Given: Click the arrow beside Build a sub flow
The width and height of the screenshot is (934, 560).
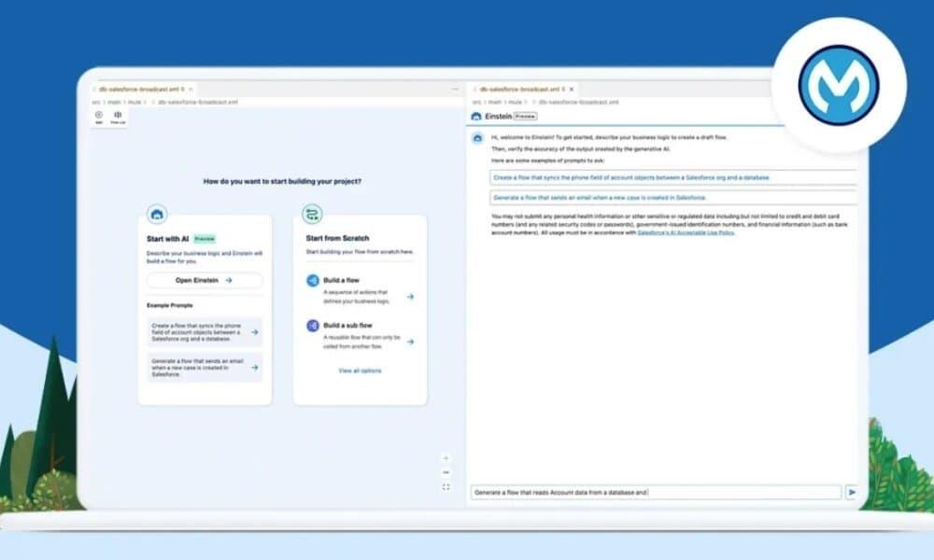Looking at the screenshot, I should pos(410,342).
